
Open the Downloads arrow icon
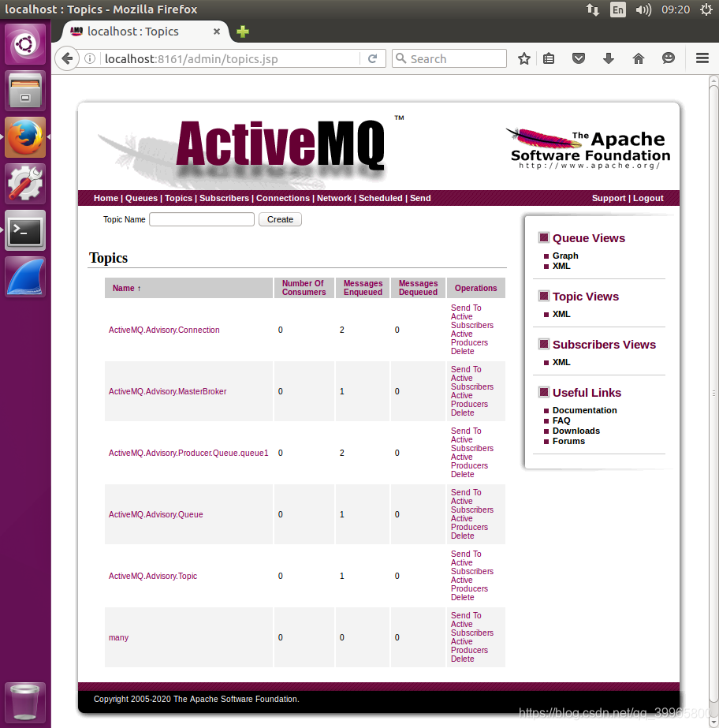pyautogui.click(x=609, y=58)
